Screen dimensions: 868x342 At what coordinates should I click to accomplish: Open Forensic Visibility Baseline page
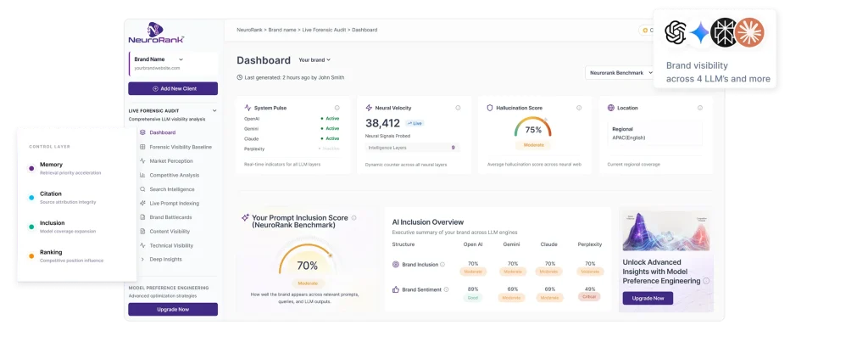point(181,147)
